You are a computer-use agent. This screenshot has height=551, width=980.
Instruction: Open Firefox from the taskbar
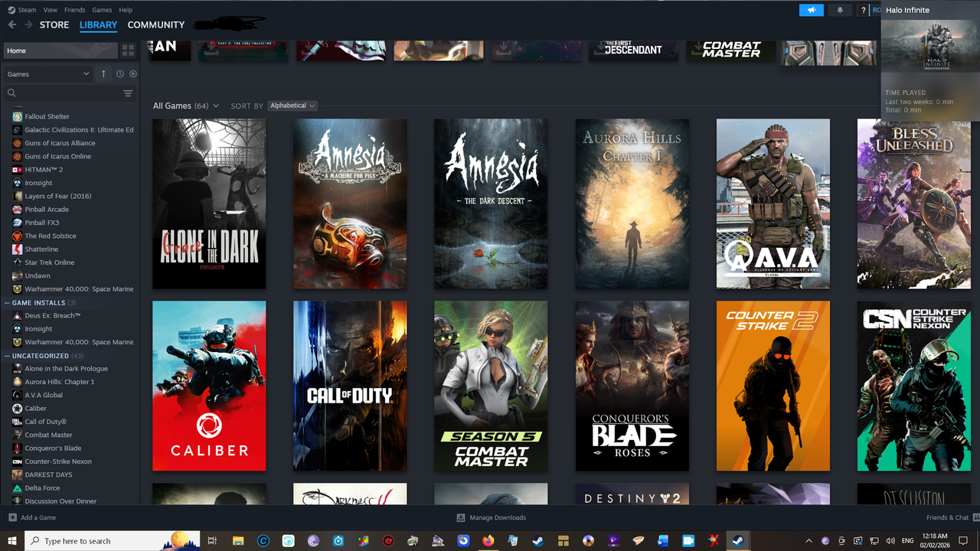488,540
